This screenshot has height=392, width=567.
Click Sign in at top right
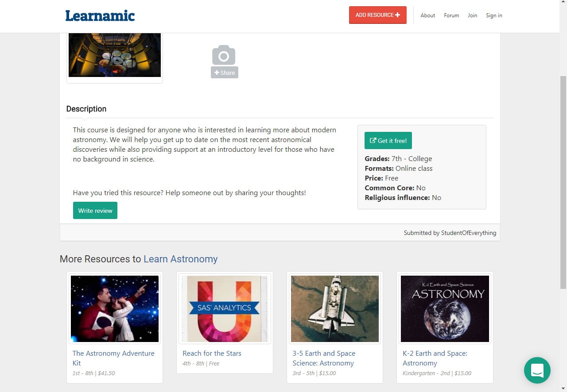(x=493, y=15)
